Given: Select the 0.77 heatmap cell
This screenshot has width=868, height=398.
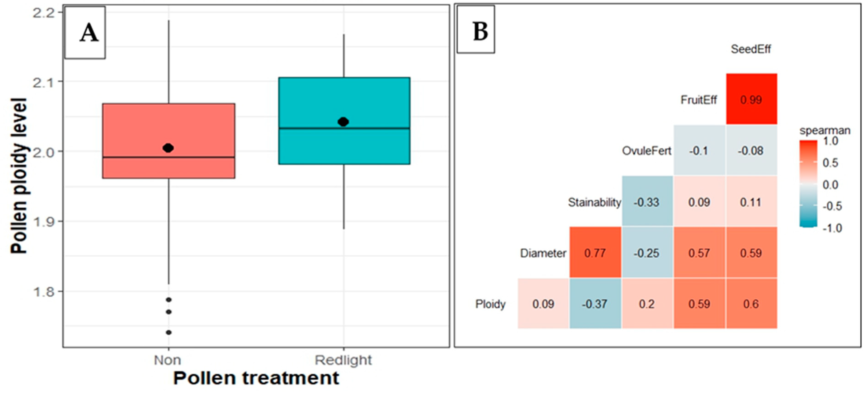Looking at the screenshot, I should (595, 253).
